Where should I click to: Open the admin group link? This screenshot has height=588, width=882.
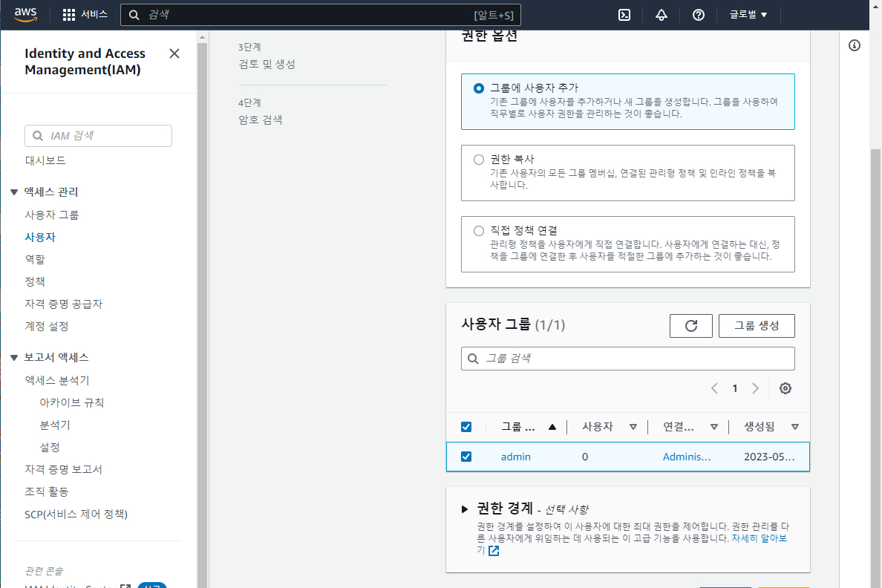516,457
